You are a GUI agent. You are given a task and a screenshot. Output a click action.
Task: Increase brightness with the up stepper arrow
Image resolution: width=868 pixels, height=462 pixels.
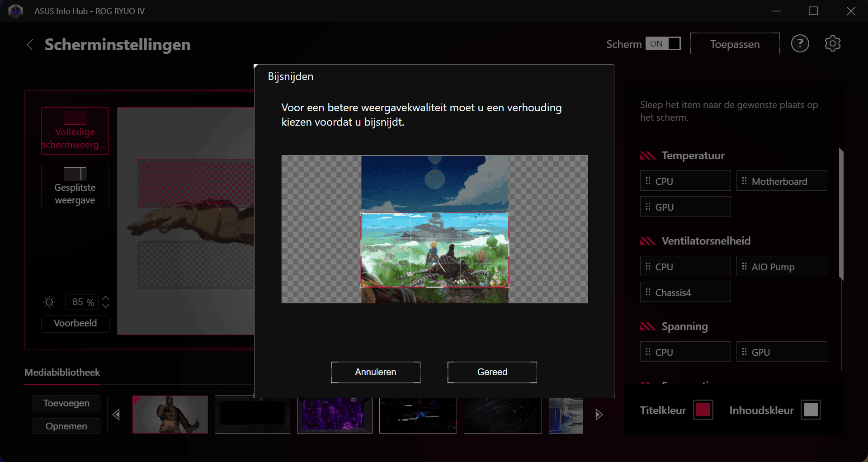(106, 298)
